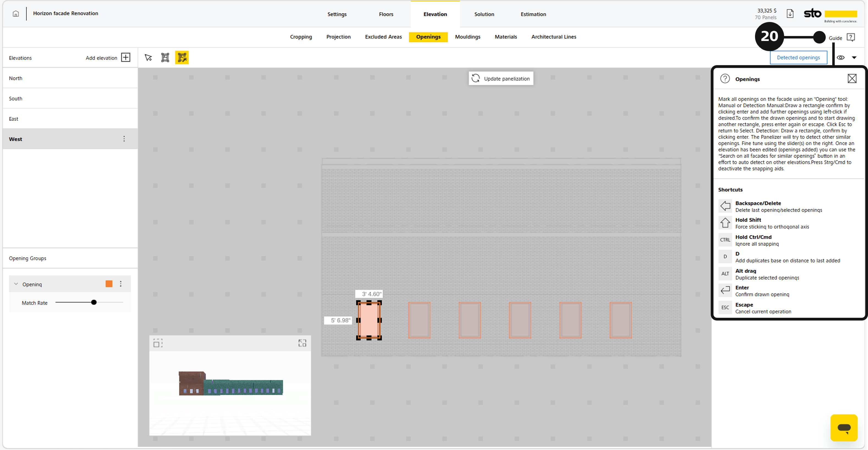Image resolution: width=868 pixels, height=450 pixels.
Task: Click Update panelization button
Action: click(x=501, y=78)
